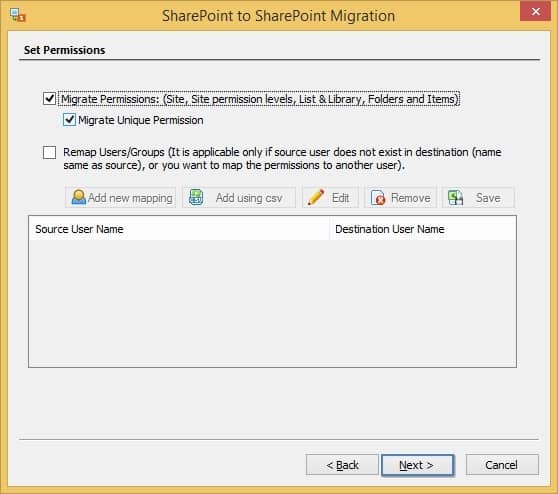Click the Remap Users/Groups description text

[282, 159]
